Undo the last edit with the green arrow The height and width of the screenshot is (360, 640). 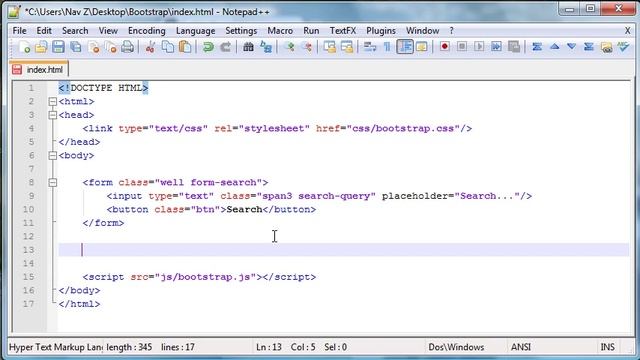click(x=208, y=47)
